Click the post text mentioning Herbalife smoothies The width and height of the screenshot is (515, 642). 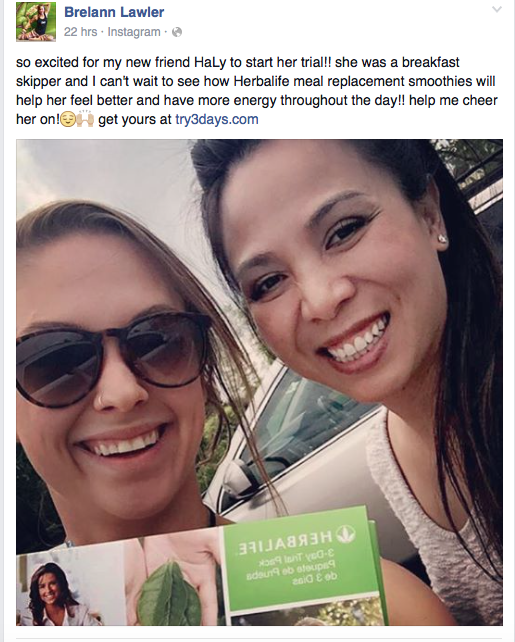click(257, 90)
